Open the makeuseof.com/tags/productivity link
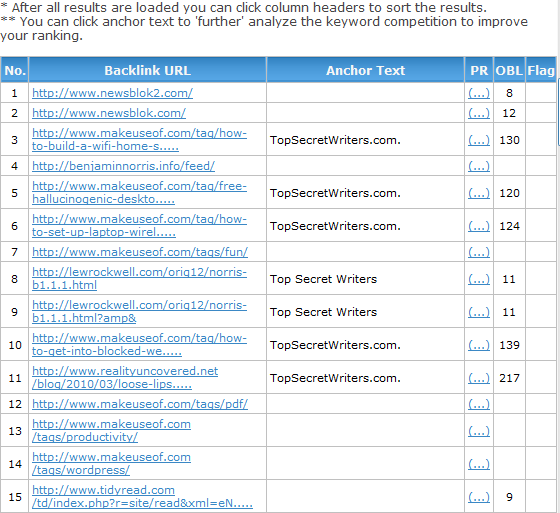This screenshot has height=513, width=560. pos(111,430)
